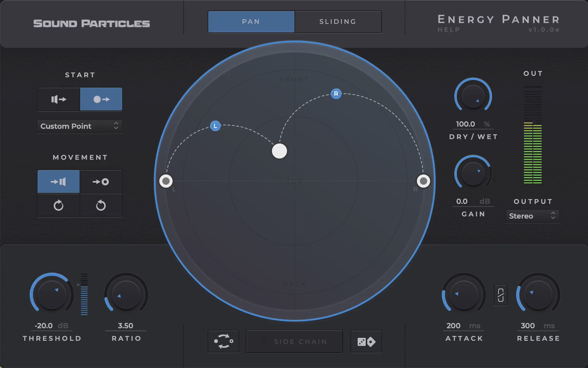Click the 200 ms attack value

point(464,326)
